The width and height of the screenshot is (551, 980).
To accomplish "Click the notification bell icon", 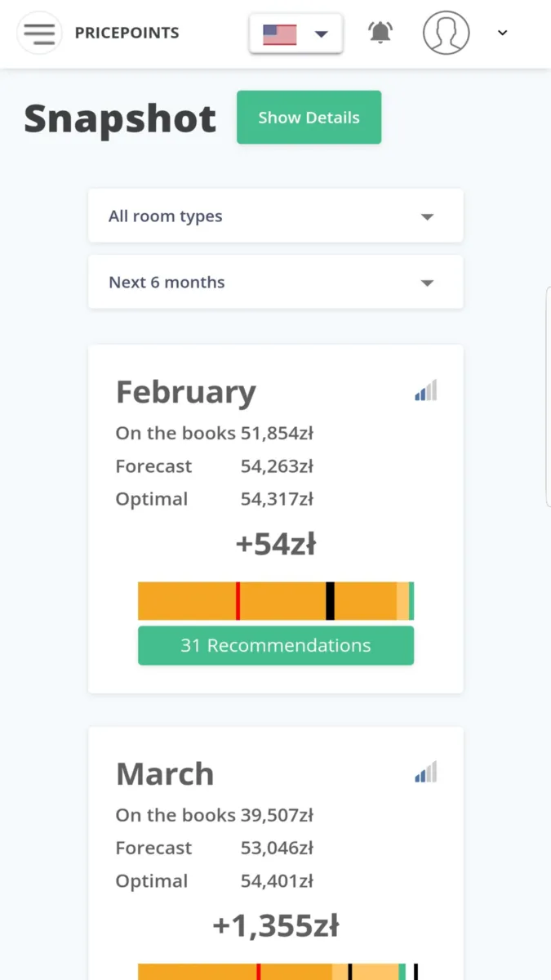I will (x=380, y=33).
